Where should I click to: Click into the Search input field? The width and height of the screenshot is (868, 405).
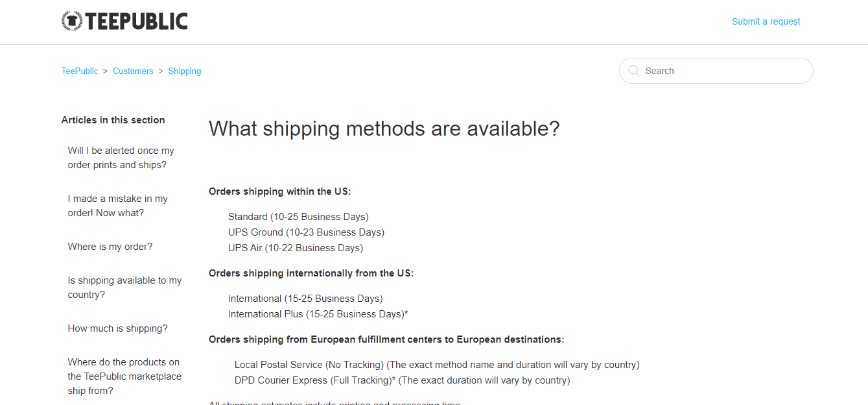[x=716, y=71]
